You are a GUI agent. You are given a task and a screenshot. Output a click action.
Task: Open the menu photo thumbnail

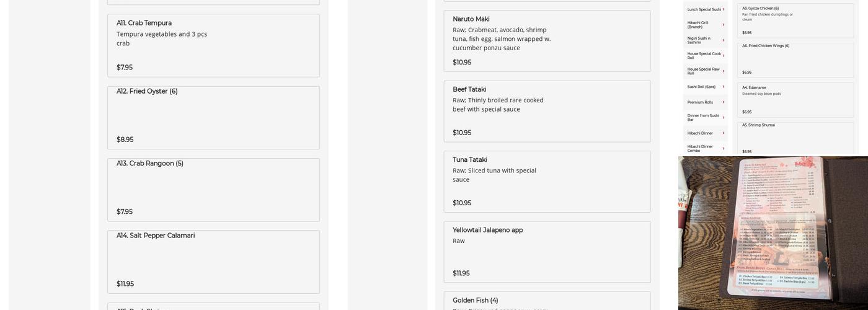(x=773, y=232)
